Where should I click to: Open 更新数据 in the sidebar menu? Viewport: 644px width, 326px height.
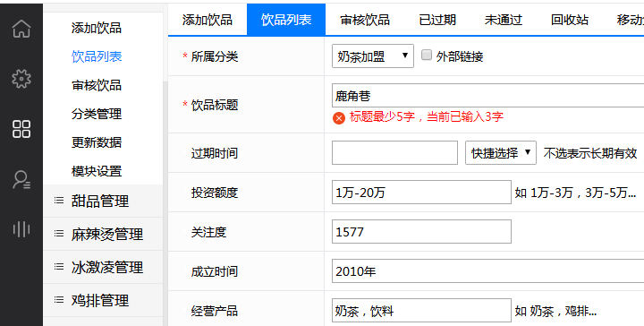(97, 142)
